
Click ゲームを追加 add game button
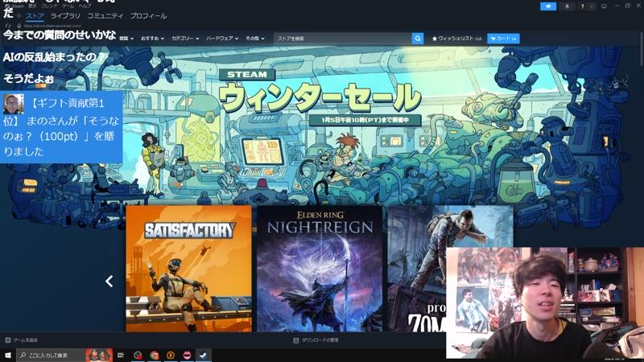[22, 340]
